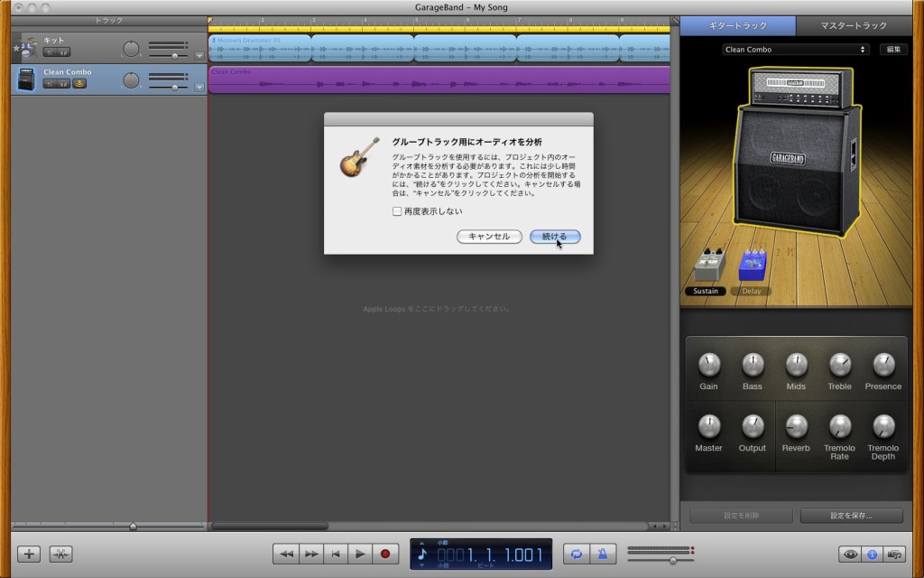
Task: Click the 設定を削除 button
Action: pyautogui.click(x=742, y=516)
